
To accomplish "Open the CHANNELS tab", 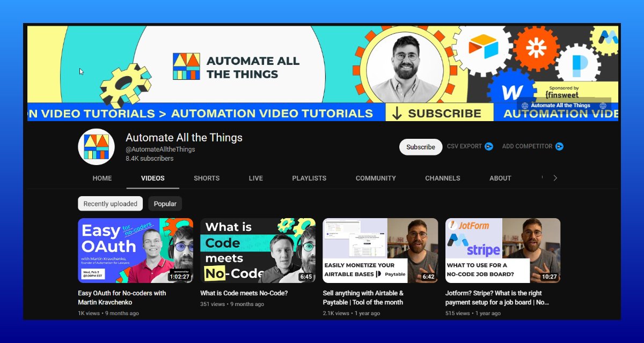I will point(443,178).
